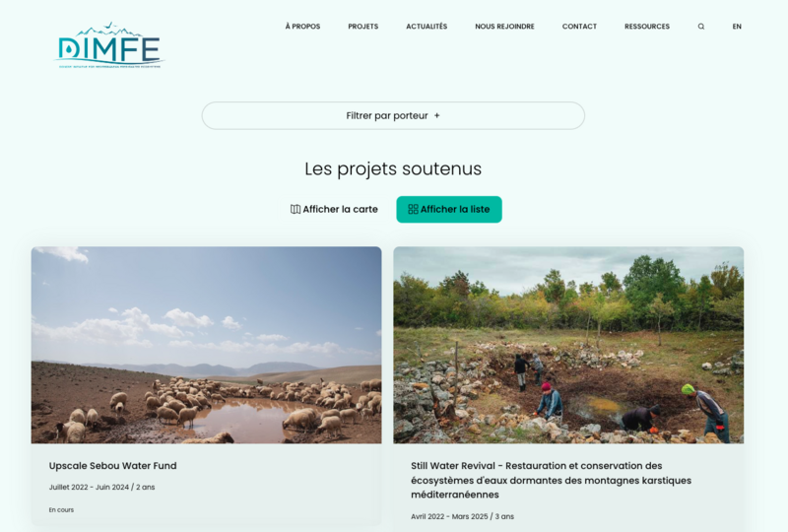Open the CONTACT page
The height and width of the screenshot is (532, 788).
579,27
